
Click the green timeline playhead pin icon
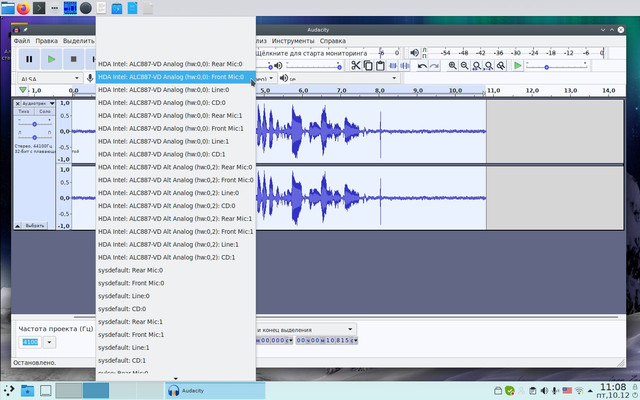pyautogui.click(x=23, y=90)
